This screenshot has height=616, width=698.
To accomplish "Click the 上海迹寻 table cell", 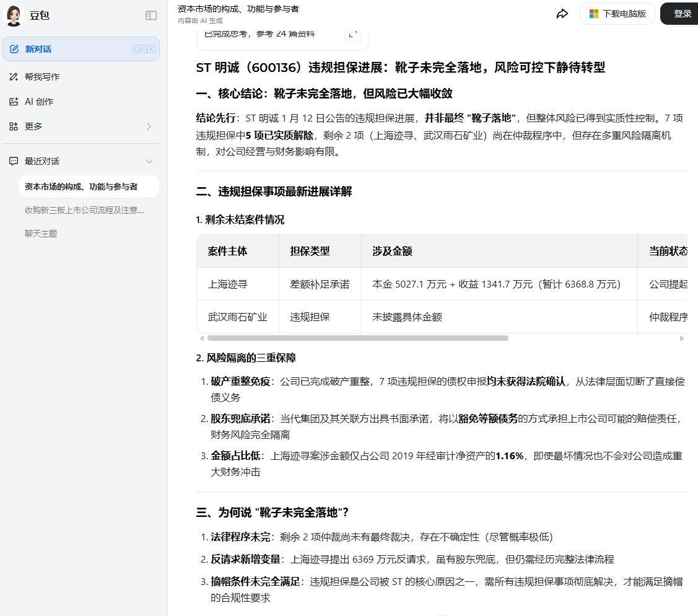I will tap(238, 284).
